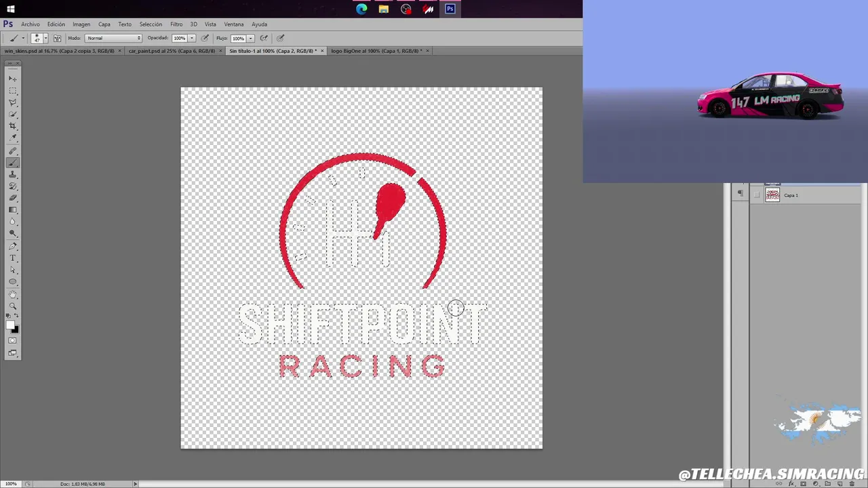The width and height of the screenshot is (868, 488).
Task: Select the Quick Selection tool
Action: click(x=13, y=115)
